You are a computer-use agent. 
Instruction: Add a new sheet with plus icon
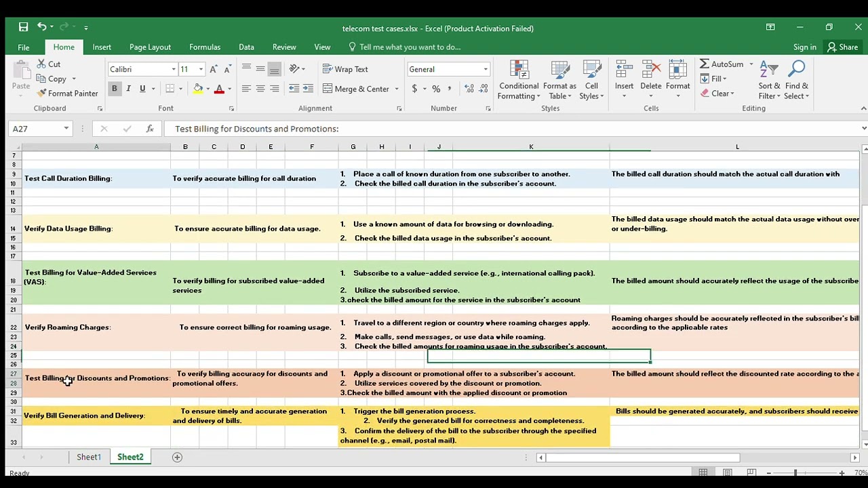coord(177,457)
